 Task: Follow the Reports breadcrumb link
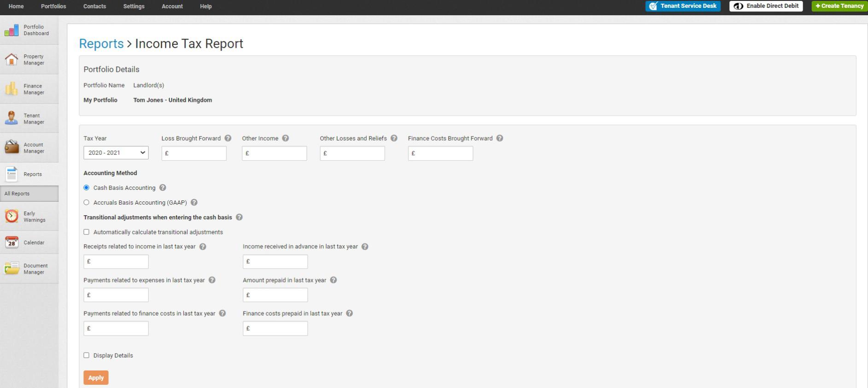pos(101,43)
